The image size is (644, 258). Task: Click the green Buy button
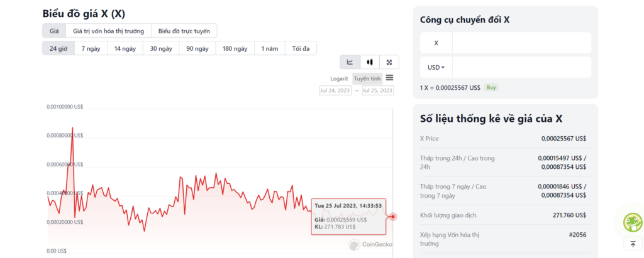coord(491,87)
